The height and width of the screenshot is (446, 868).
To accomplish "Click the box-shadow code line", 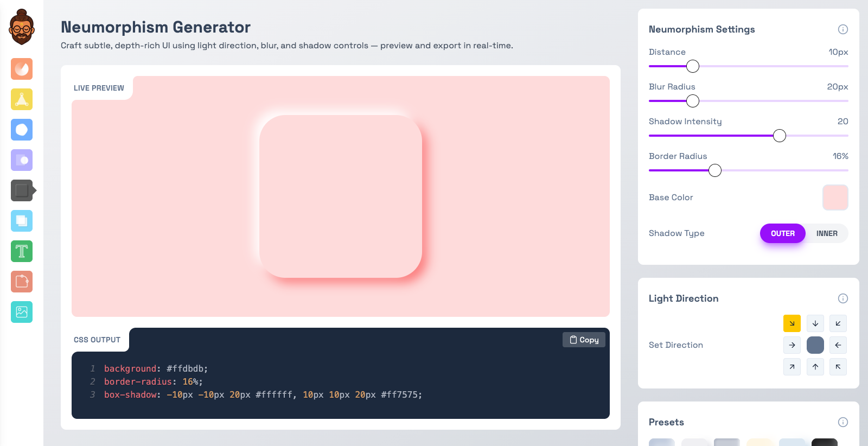I will [263, 394].
